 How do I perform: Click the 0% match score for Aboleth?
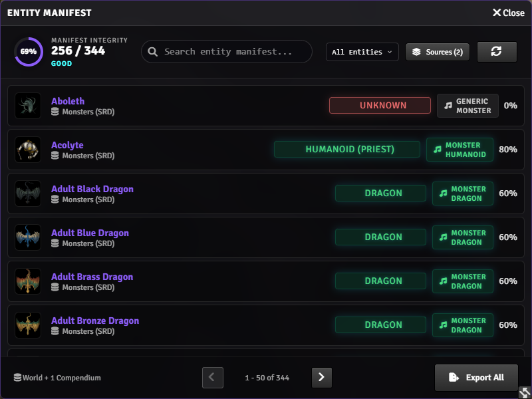tap(510, 106)
